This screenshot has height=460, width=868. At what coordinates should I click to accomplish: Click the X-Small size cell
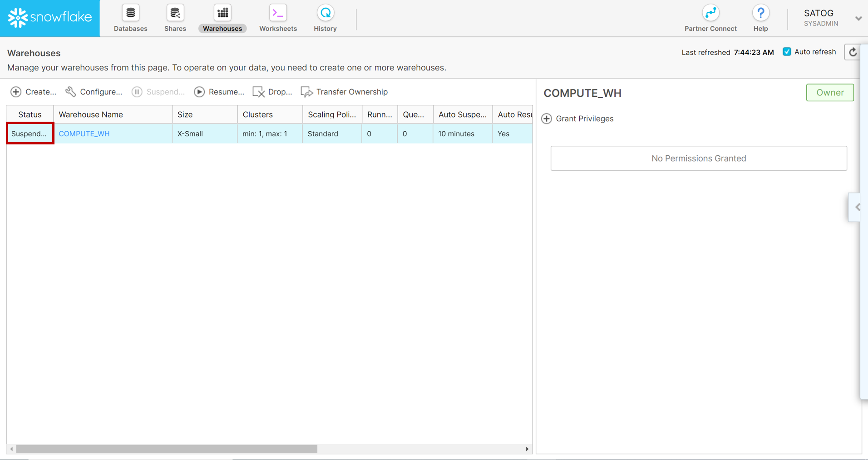pyautogui.click(x=205, y=134)
